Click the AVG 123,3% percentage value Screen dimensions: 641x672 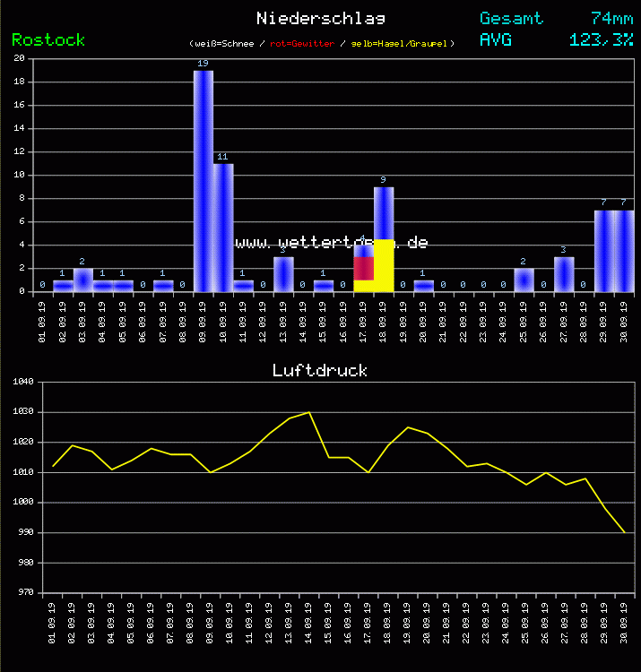[602, 39]
